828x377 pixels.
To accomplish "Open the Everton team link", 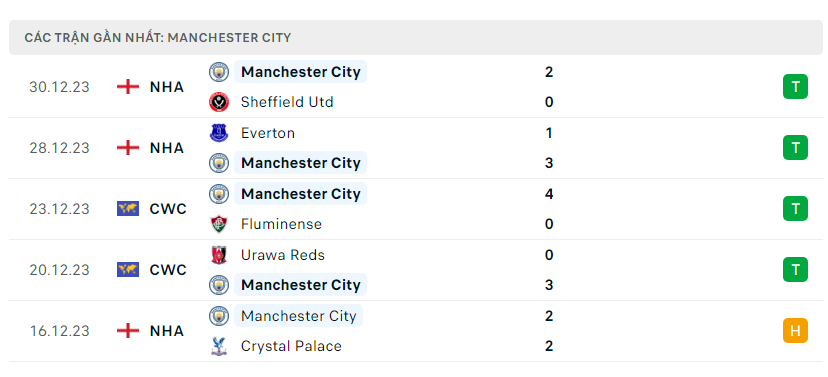I will [x=268, y=133].
